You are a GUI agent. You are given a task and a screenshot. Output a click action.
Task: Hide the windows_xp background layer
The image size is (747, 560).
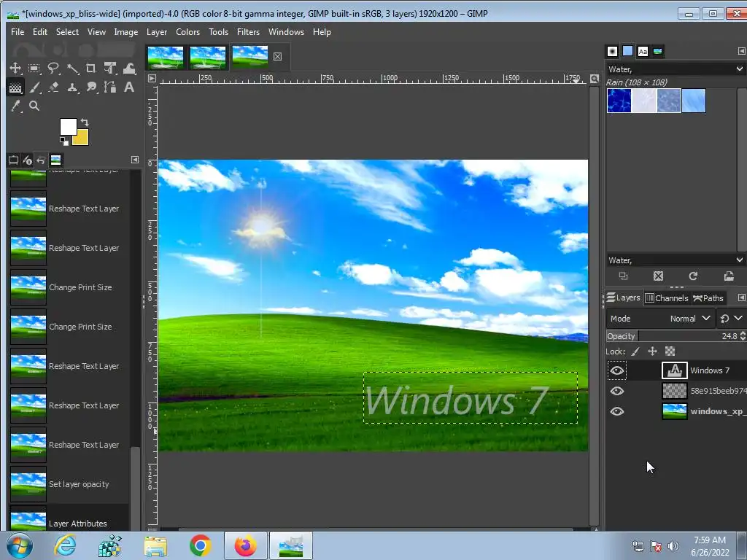617,411
